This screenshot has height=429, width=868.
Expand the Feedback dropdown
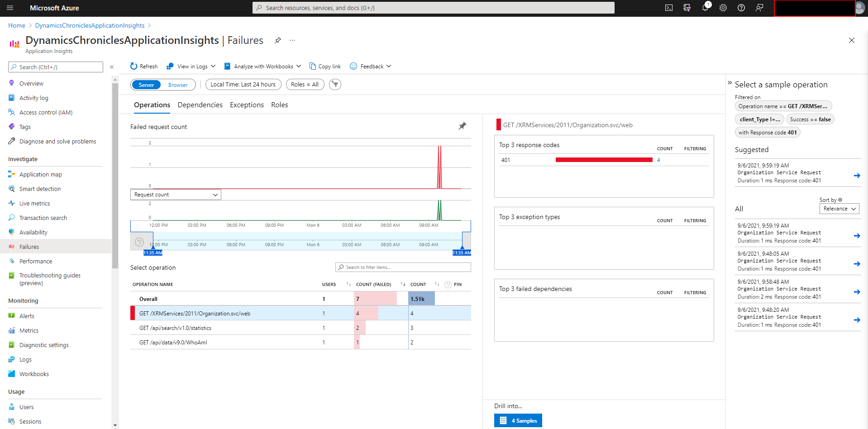click(x=371, y=66)
